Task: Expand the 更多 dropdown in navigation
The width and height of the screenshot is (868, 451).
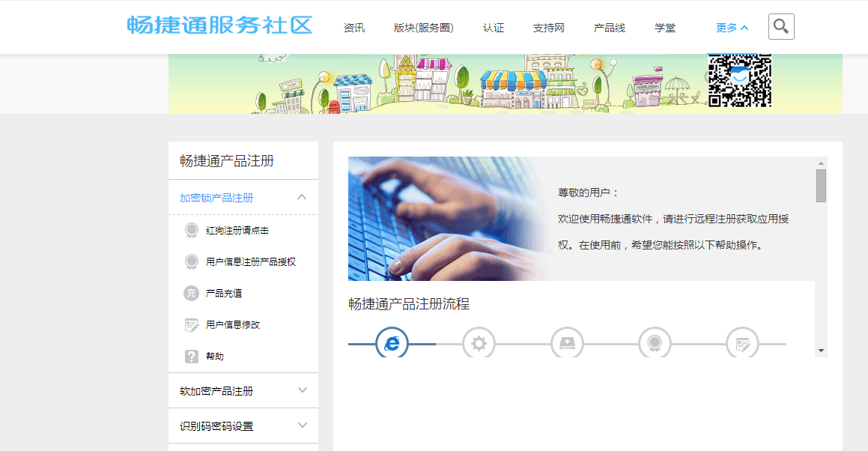Action: tap(732, 28)
